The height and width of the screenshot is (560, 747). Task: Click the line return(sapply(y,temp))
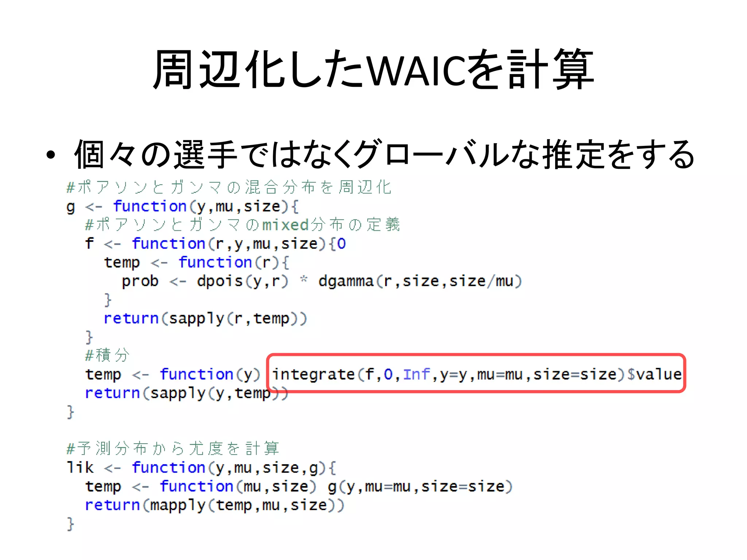point(187,393)
